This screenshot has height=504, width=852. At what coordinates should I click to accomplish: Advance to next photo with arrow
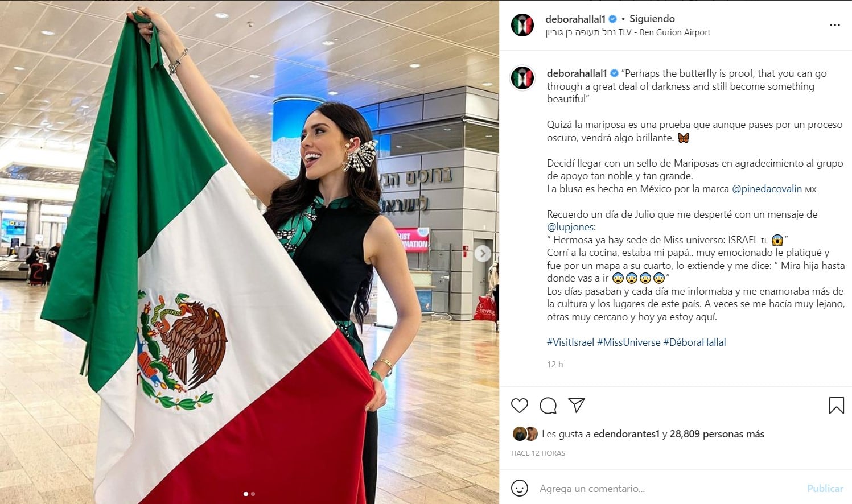(483, 253)
